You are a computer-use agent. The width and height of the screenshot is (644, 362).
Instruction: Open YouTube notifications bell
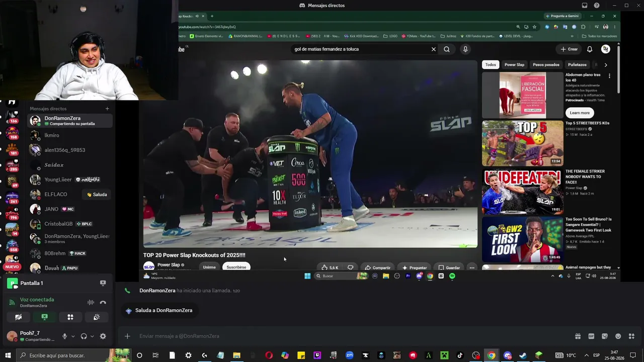point(590,49)
